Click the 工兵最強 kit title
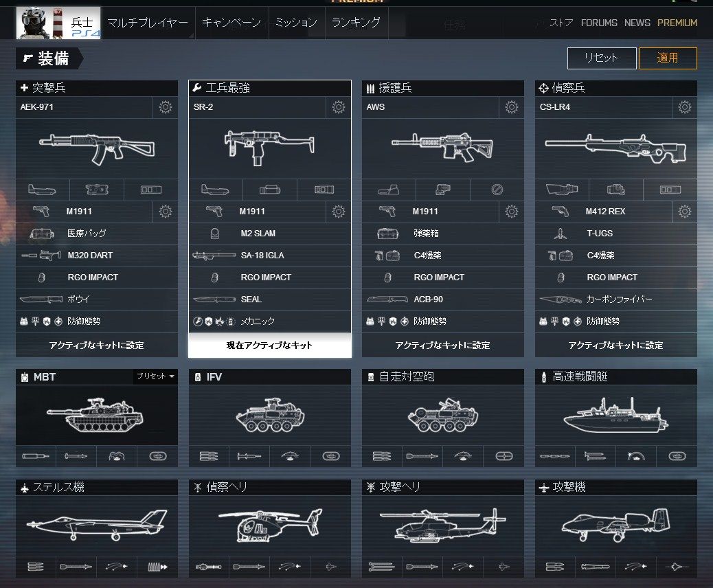The image size is (713, 588). tap(227, 88)
